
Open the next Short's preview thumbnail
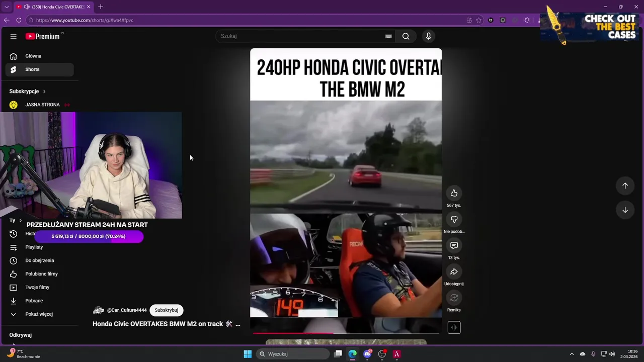coord(346,342)
